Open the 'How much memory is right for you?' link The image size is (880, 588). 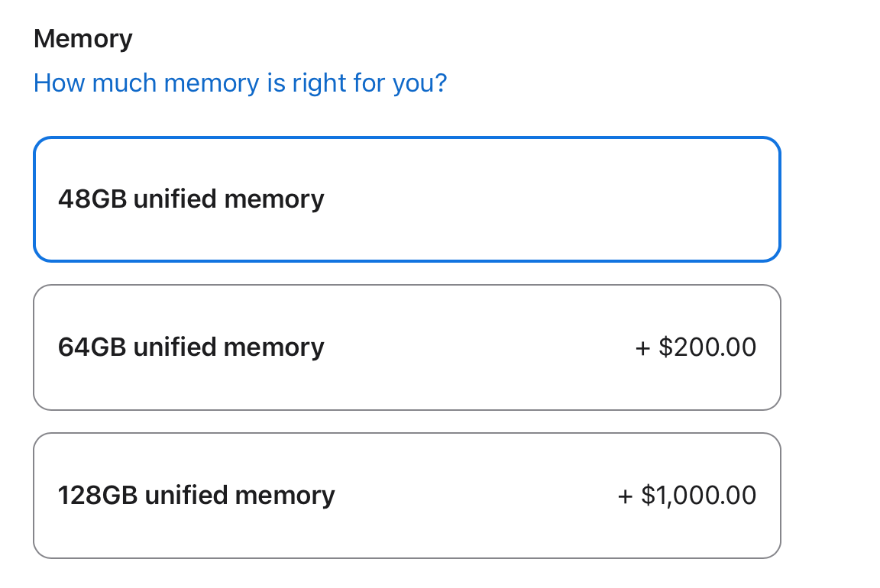click(x=240, y=82)
